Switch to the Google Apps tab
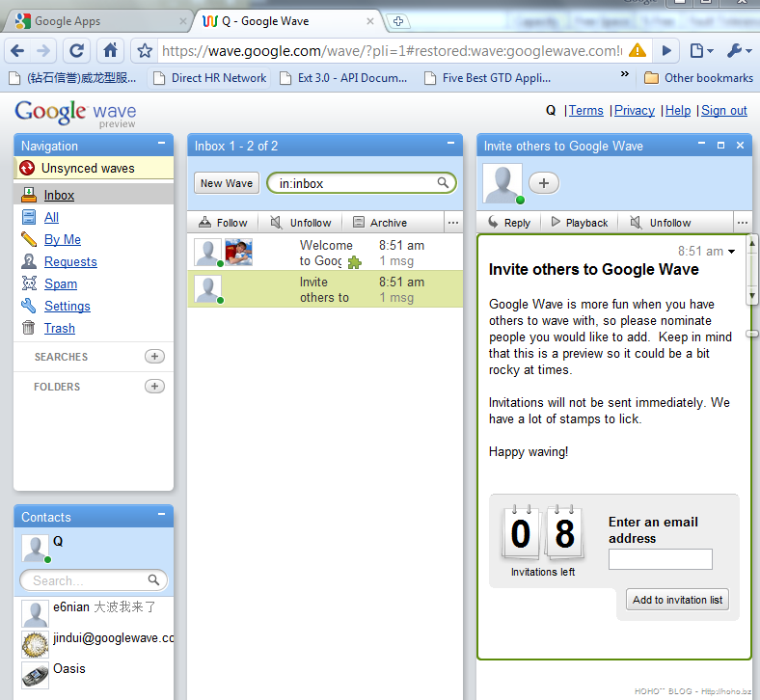 click(x=97, y=21)
